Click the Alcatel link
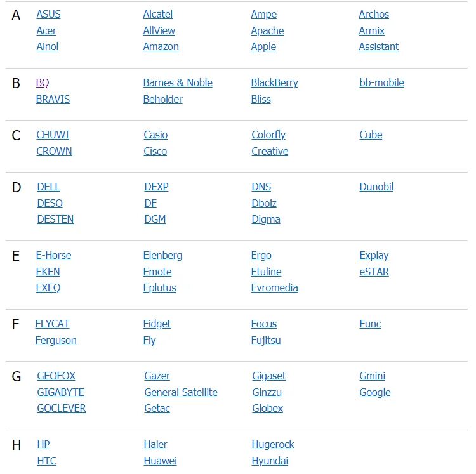 (157, 14)
